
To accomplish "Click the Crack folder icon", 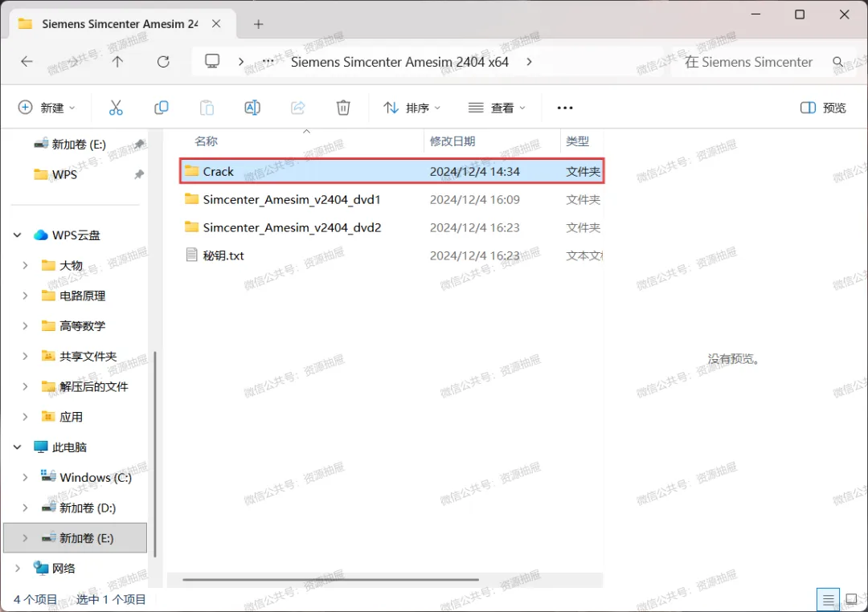I will coord(191,171).
